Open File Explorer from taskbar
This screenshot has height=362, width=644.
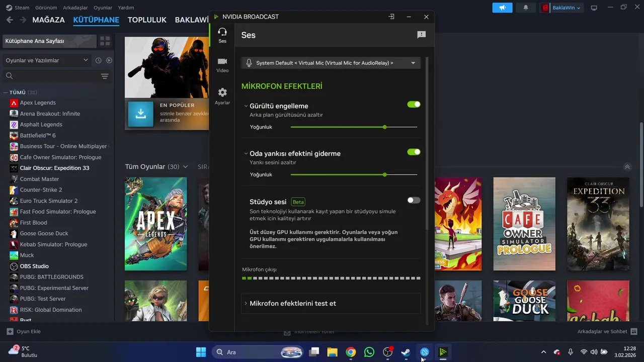click(332, 352)
